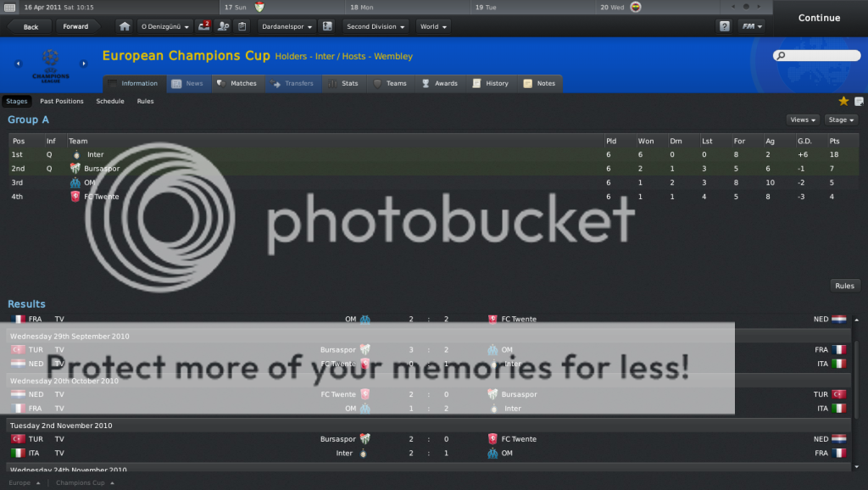Click the Continue button
The image size is (868, 490).
(x=820, y=18)
